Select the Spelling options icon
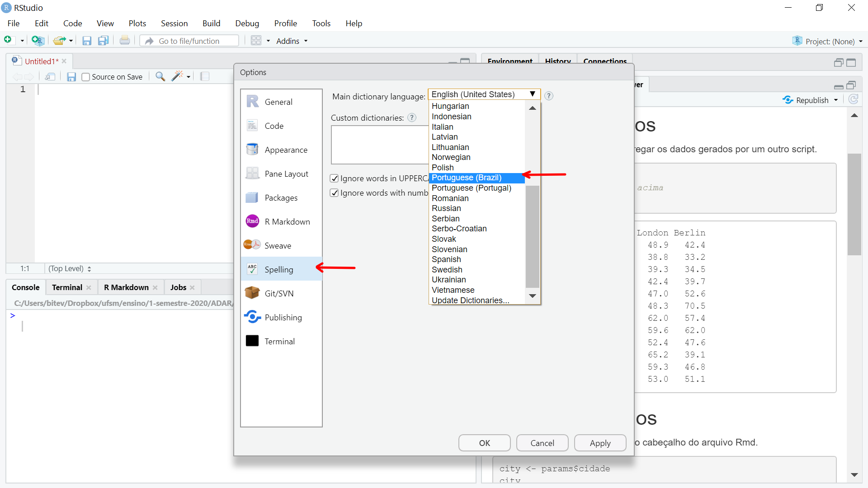This screenshot has width=868, height=488. 252,269
